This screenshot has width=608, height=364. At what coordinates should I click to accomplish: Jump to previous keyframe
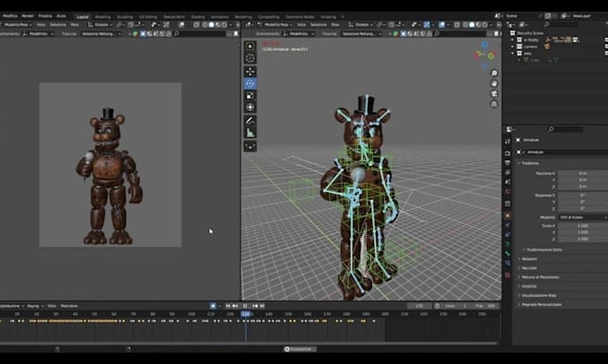pyautogui.click(x=235, y=306)
